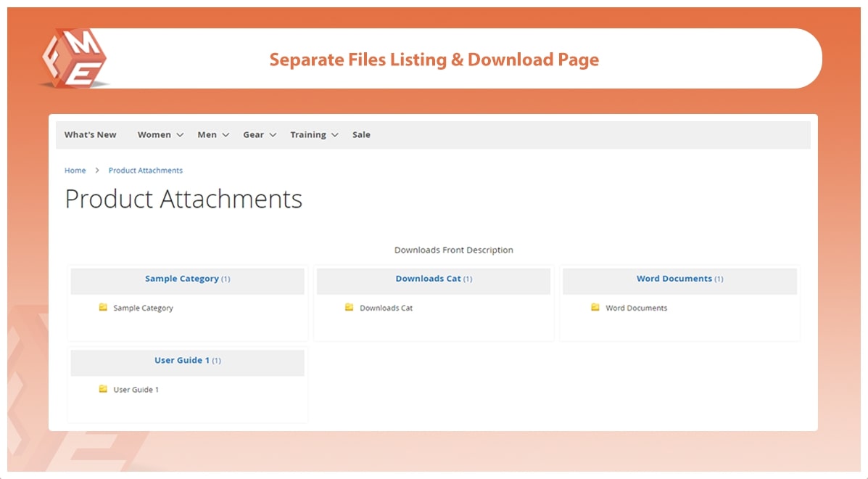Click the Sample Category folder icon
868x479 pixels.
coord(103,308)
